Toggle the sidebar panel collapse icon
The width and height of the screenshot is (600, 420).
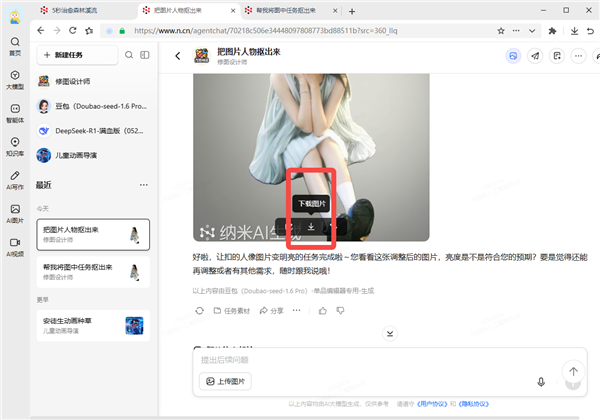click(x=146, y=55)
